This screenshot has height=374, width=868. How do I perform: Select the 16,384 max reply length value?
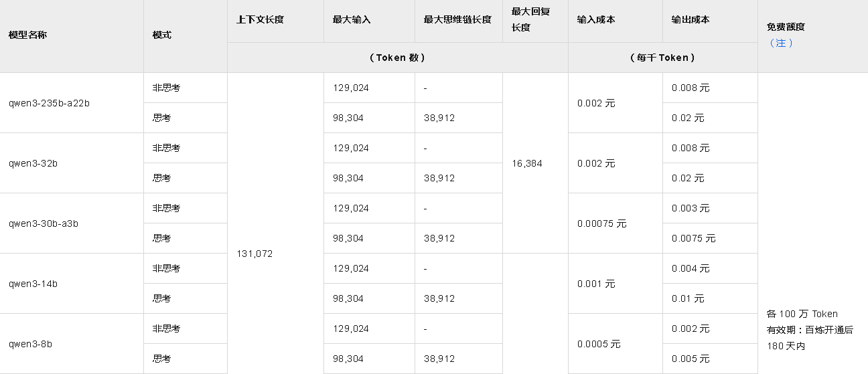(526, 163)
